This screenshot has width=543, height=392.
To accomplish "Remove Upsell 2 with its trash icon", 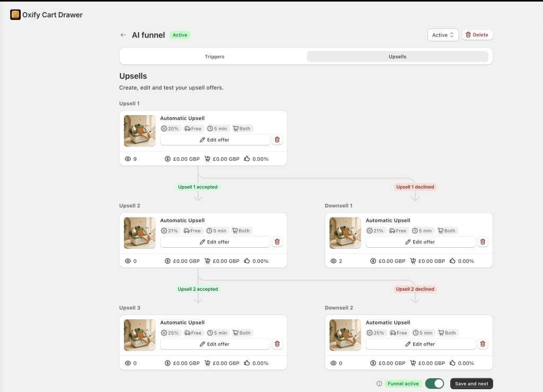I will point(277,242).
